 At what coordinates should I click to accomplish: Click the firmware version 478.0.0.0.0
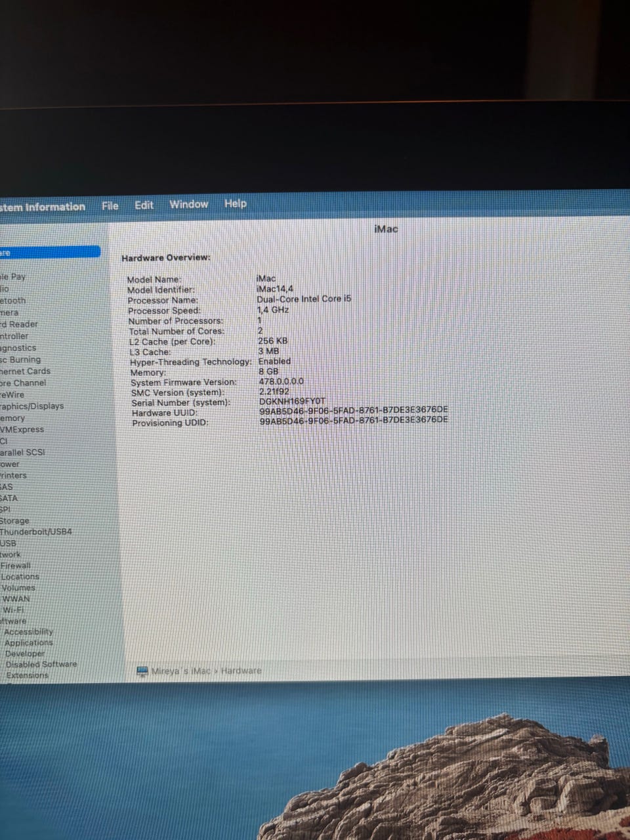click(x=282, y=381)
